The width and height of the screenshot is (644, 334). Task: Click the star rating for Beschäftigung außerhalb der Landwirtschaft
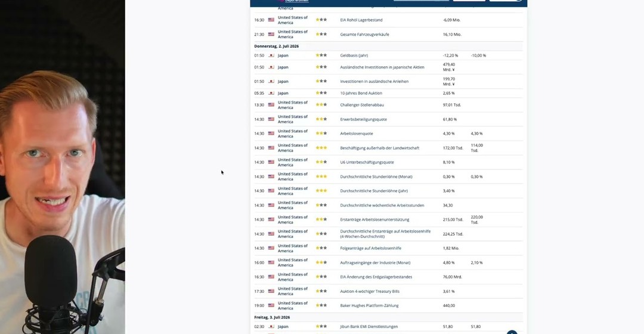click(321, 148)
